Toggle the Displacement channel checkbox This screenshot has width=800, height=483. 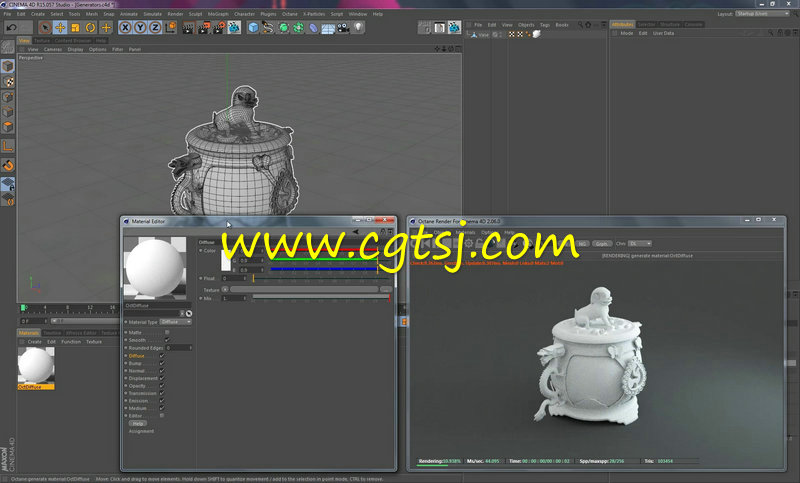[162, 378]
